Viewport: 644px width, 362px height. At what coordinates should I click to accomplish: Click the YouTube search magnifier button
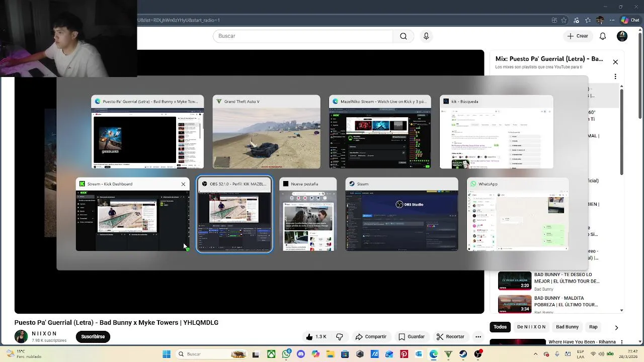pyautogui.click(x=404, y=36)
